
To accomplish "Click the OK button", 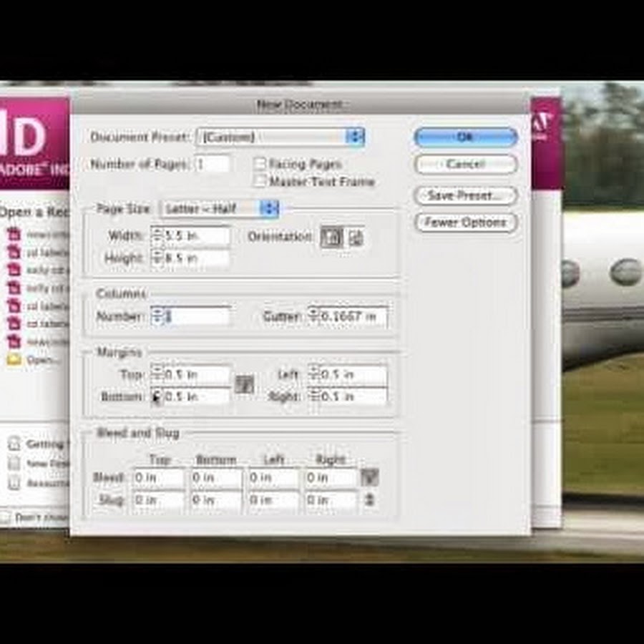I will pyautogui.click(x=465, y=137).
